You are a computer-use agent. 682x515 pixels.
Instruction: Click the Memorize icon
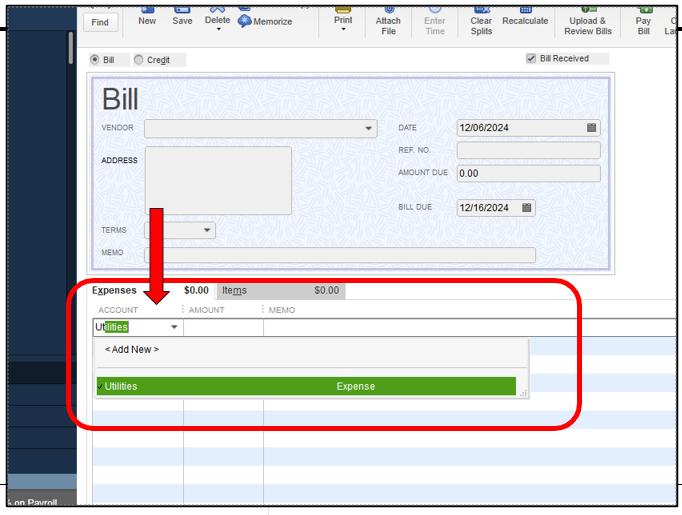pos(244,21)
